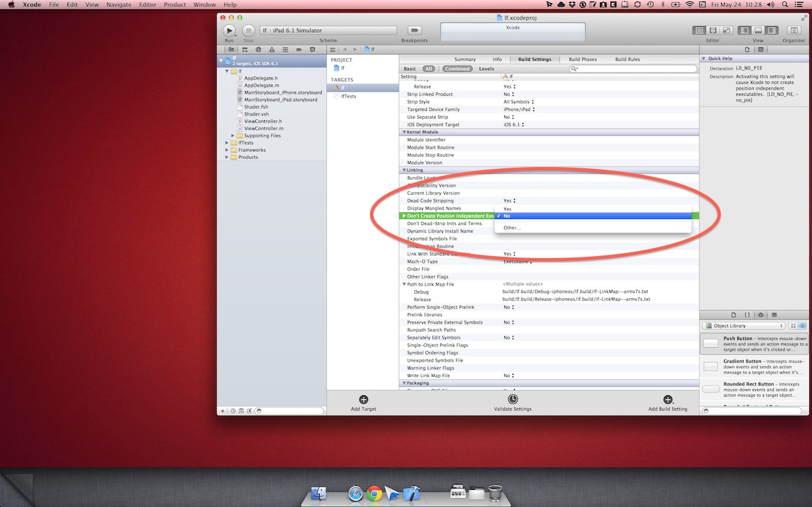Show the Issue navigator
Viewport: 812px width, 507px height.
point(272,50)
